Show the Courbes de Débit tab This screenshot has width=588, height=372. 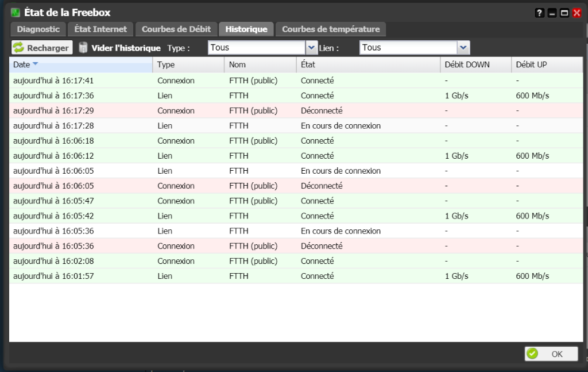point(176,29)
